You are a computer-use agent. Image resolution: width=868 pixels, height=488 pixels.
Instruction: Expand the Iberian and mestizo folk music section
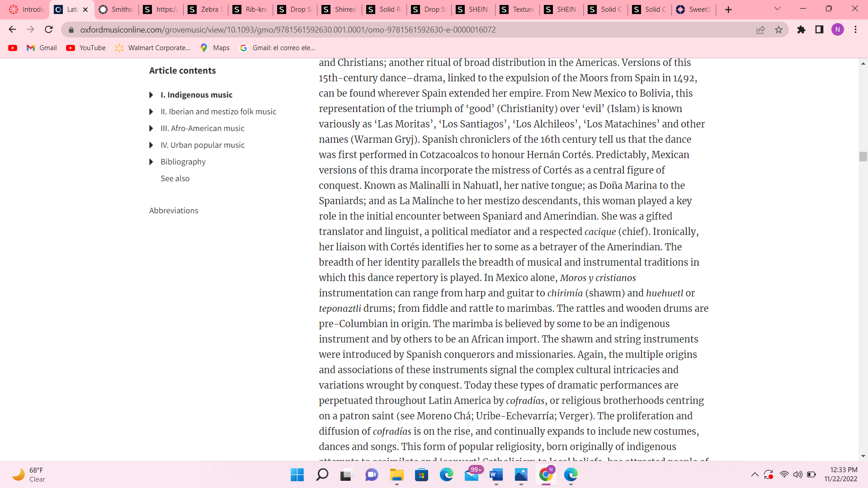tap(151, 112)
